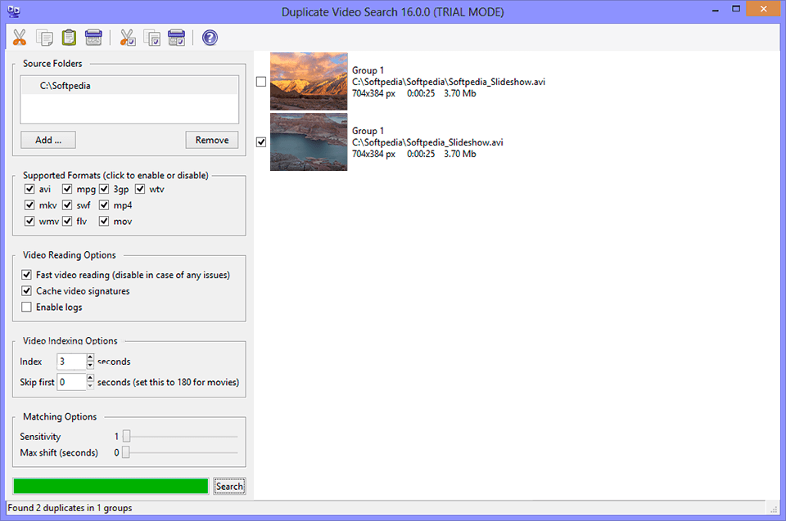Click the scissors icon with checkmark badge
The width and height of the screenshot is (786, 522).
coord(128,38)
